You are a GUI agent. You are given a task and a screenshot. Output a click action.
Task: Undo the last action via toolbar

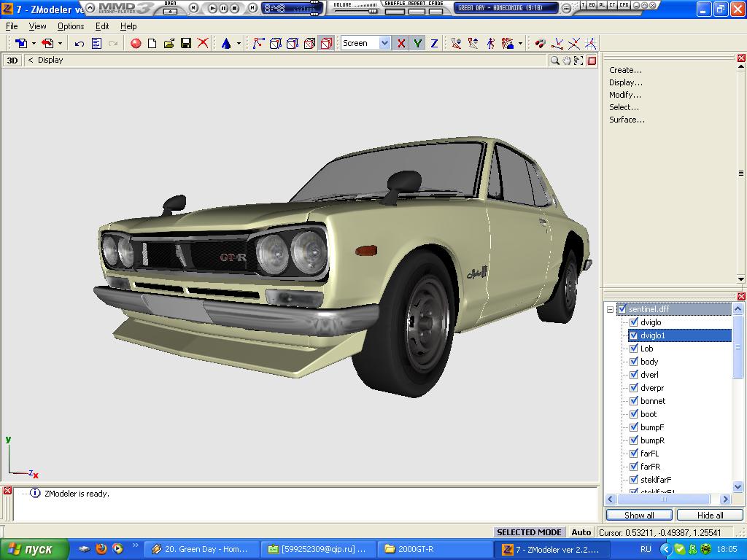(79, 43)
